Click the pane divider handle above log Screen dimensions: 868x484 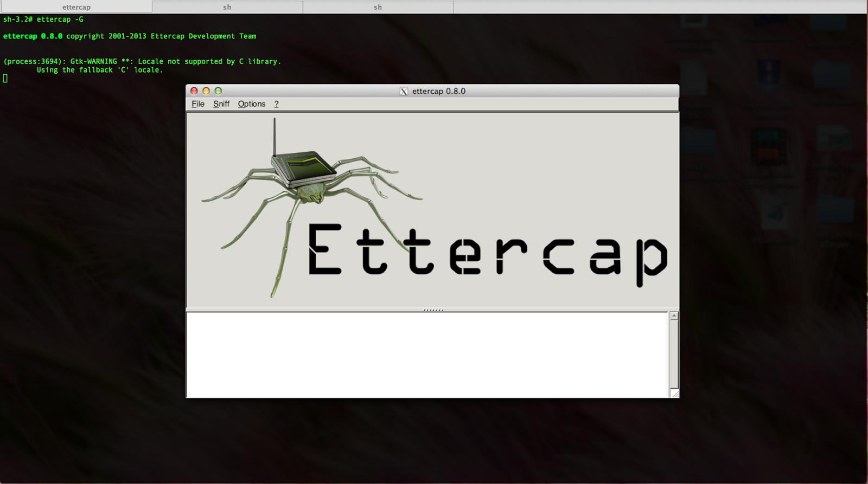(433, 309)
